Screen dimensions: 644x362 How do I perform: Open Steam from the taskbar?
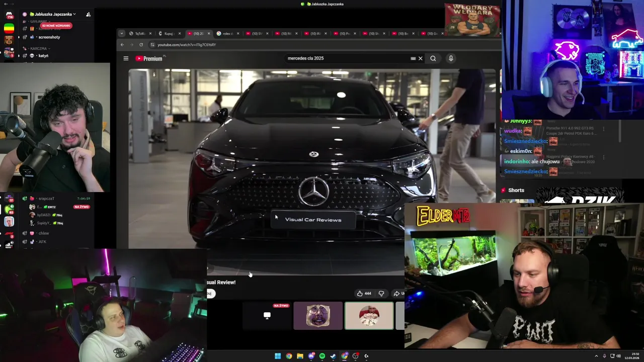[x=333, y=356]
